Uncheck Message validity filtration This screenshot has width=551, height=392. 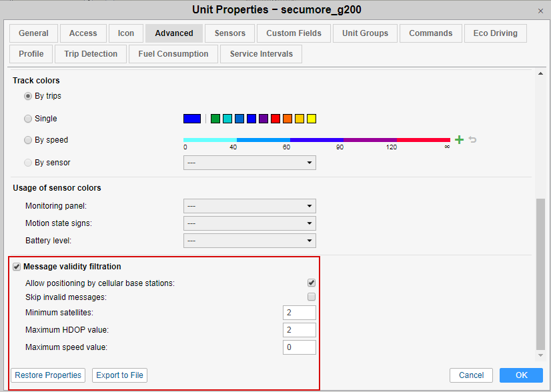[x=17, y=267]
